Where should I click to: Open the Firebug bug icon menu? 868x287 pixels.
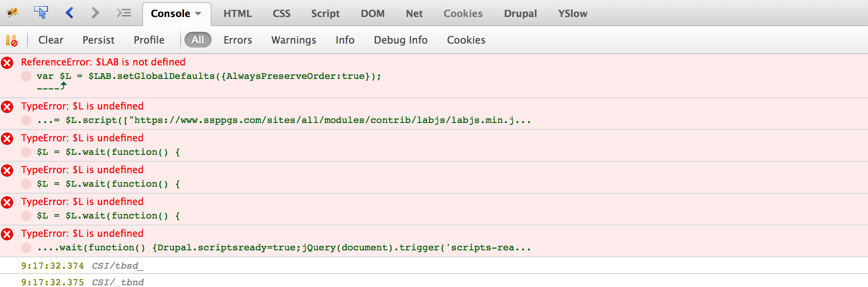click(12, 13)
